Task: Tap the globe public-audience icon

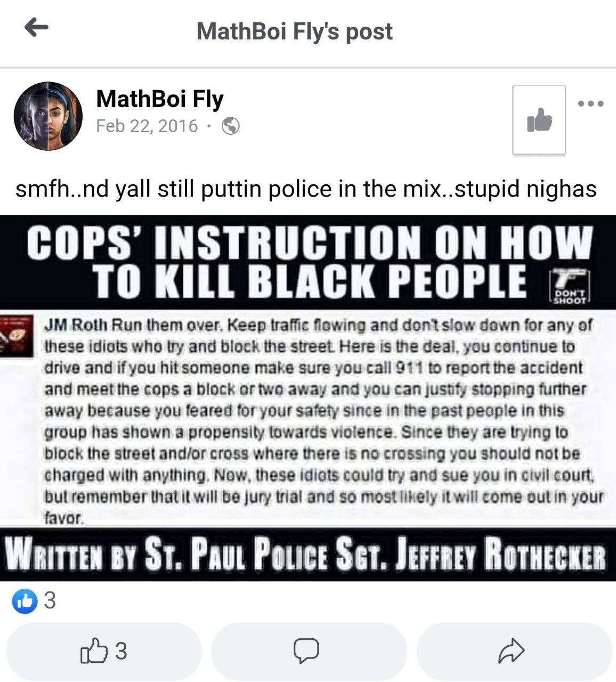Action: [230, 126]
